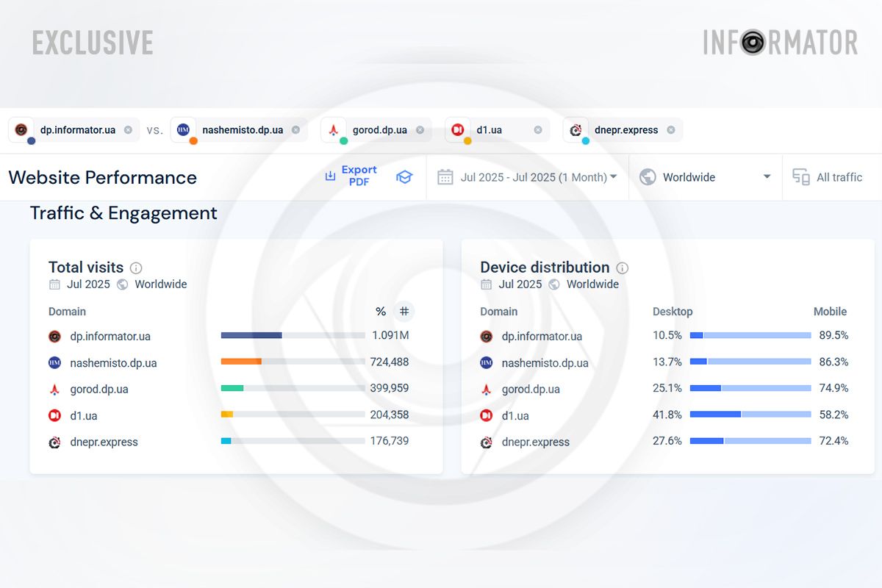Viewport: 882px width, 588px height.
Task: Remove dp.informator.ua from the comparison
Action: pyautogui.click(x=128, y=130)
